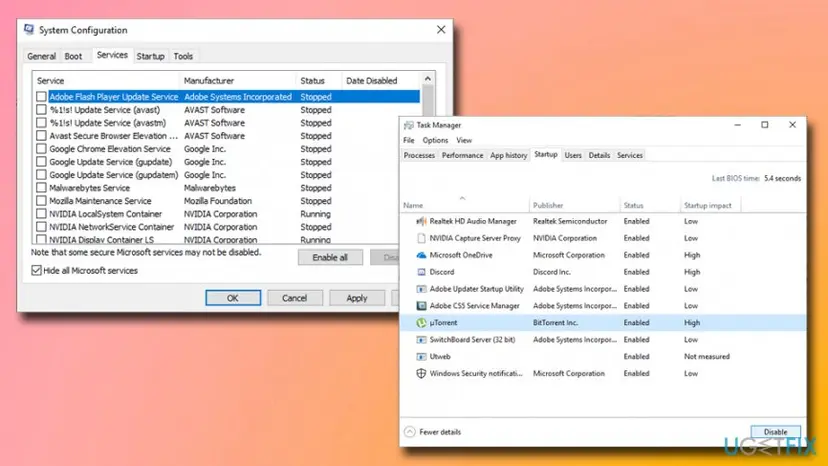
Task: Check NVIDIA LocalSystem Container checkbox
Action: pyautogui.click(x=41, y=214)
